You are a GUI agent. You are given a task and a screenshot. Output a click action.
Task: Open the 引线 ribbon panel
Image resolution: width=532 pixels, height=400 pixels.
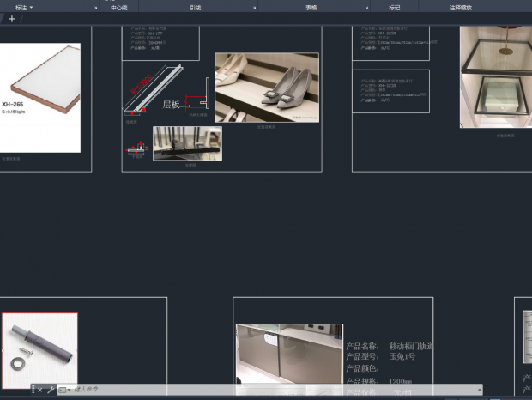pyautogui.click(x=196, y=7)
